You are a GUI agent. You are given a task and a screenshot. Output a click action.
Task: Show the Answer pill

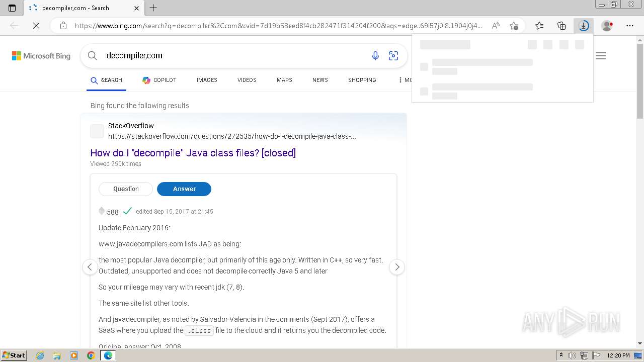184,189
